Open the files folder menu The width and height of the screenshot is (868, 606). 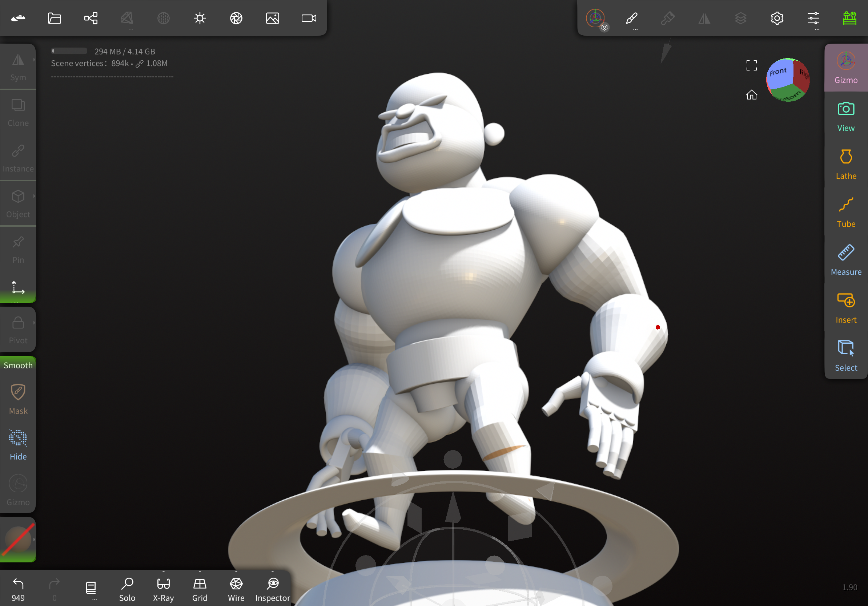click(x=55, y=18)
